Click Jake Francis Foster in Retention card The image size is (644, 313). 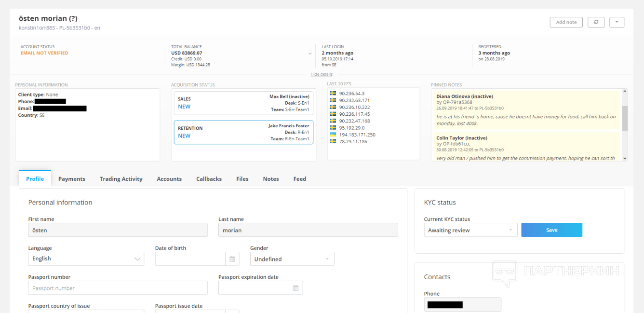coord(289,126)
